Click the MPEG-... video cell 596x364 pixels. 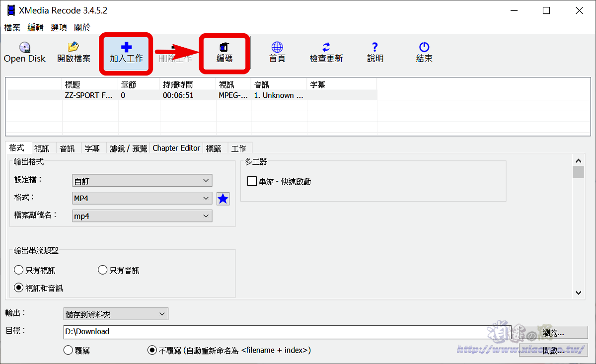pos(233,95)
